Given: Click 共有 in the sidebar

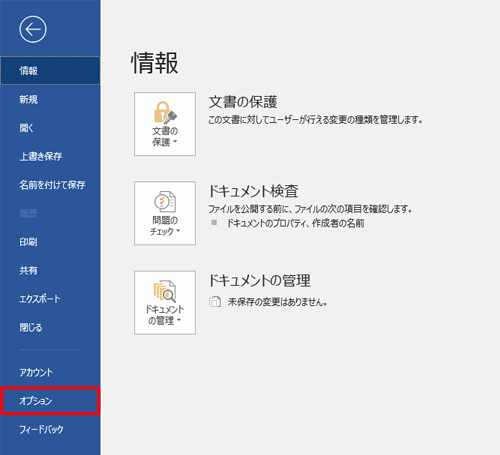Looking at the screenshot, I should (50, 270).
